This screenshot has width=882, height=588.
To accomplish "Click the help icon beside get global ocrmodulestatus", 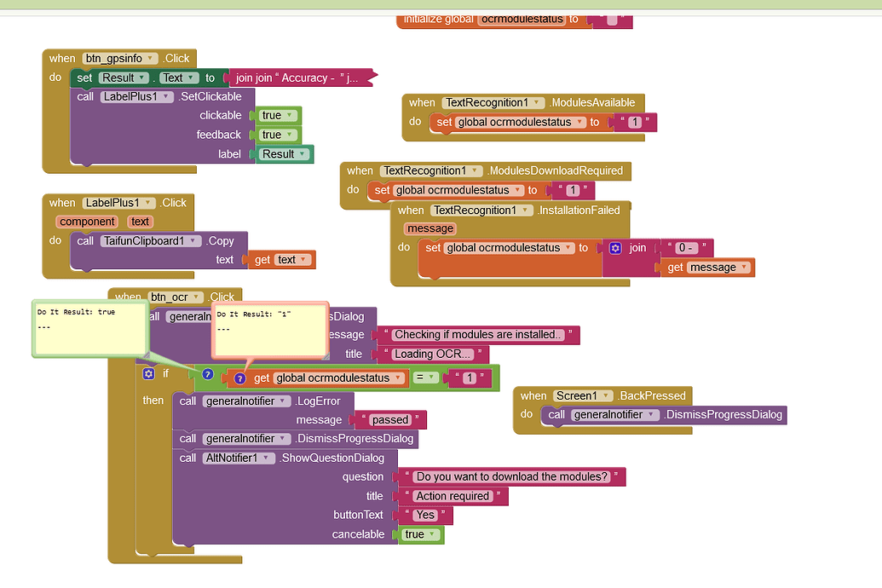I will tap(239, 378).
